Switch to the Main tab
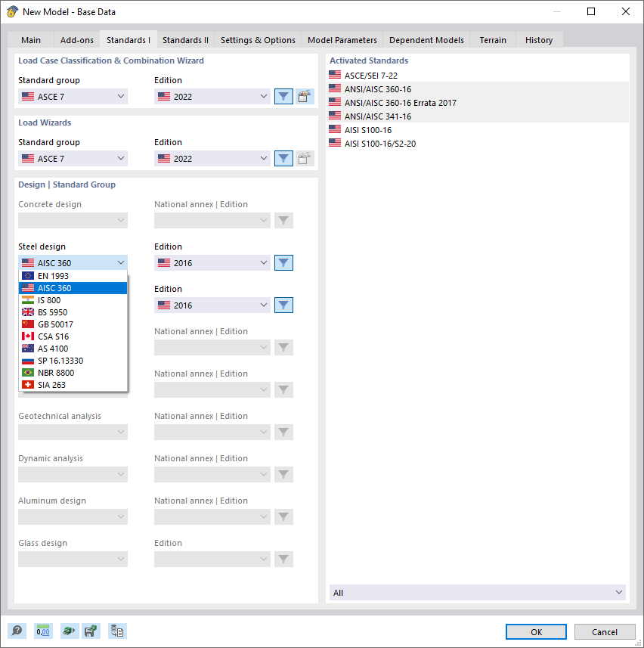Viewport: 644px width, 648px height. point(31,40)
